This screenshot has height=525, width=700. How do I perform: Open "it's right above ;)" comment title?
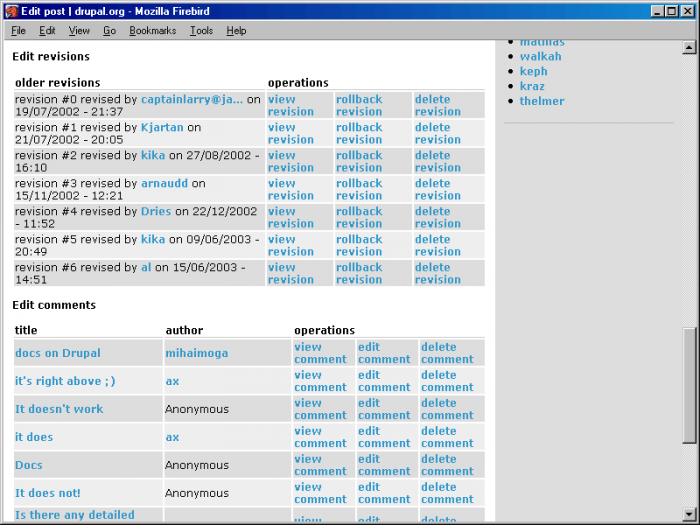click(65, 381)
